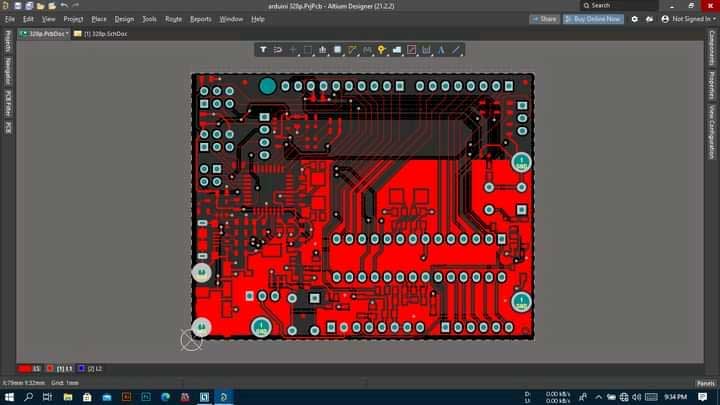Click the Save icon in title bar
This screenshot has width=720, height=405.
click(18, 6)
